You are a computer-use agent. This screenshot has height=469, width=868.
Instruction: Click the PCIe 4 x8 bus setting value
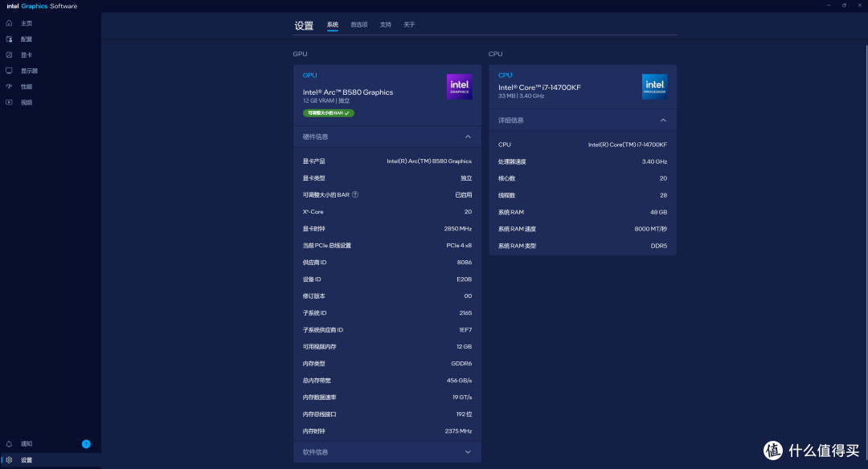[x=459, y=246]
